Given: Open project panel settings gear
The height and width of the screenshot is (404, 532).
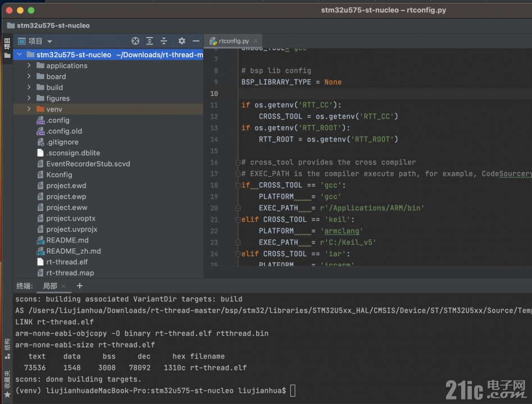Looking at the screenshot, I should point(182,41).
